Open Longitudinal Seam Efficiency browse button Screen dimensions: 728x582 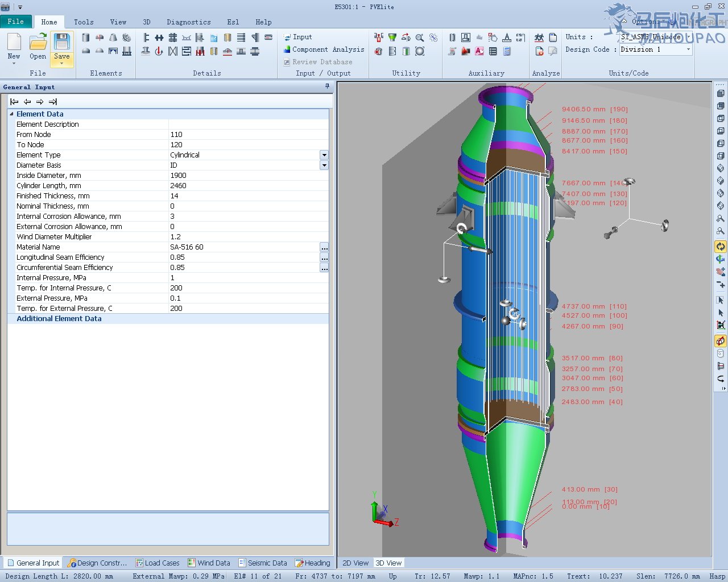pyautogui.click(x=324, y=257)
